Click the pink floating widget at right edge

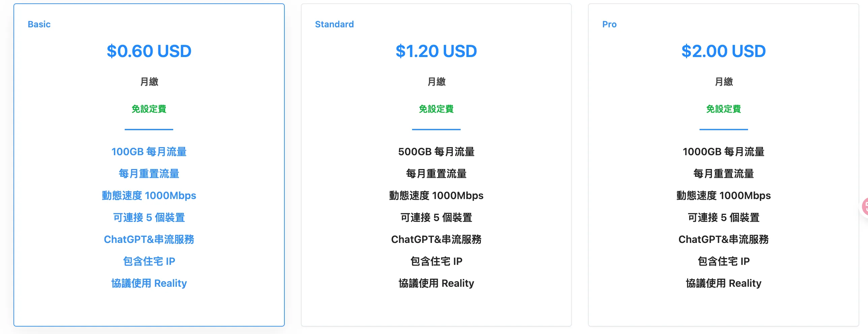click(x=865, y=206)
